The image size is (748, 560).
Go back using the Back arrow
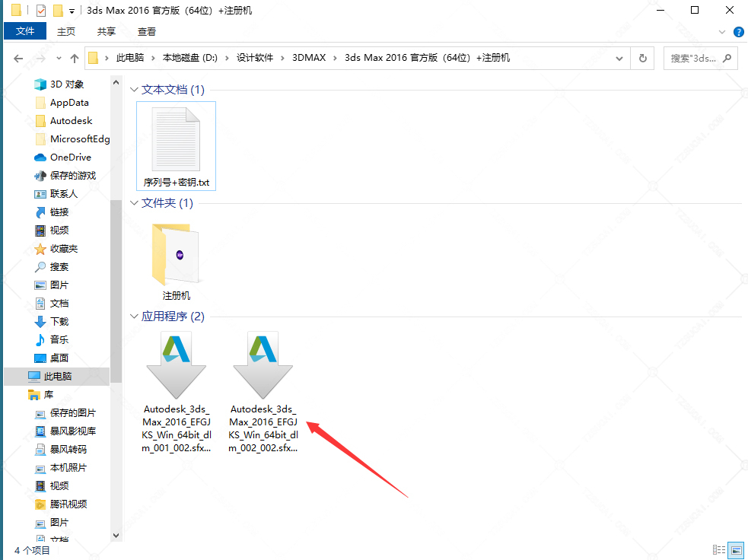pyautogui.click(x=18, y=58)
